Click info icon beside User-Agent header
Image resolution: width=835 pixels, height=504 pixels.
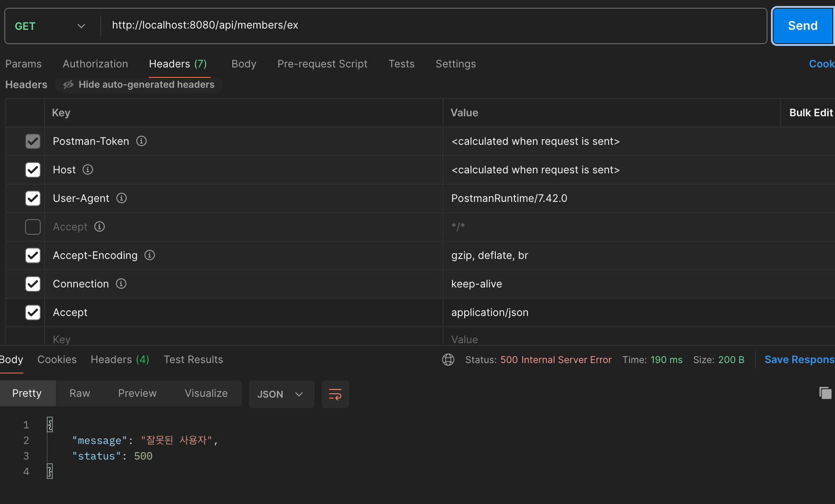coord(122,198)
